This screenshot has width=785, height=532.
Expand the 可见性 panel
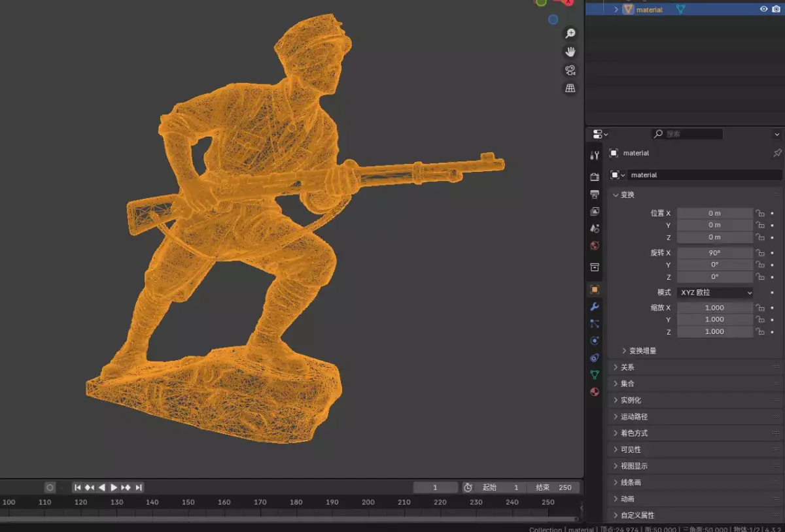point(695,450)
